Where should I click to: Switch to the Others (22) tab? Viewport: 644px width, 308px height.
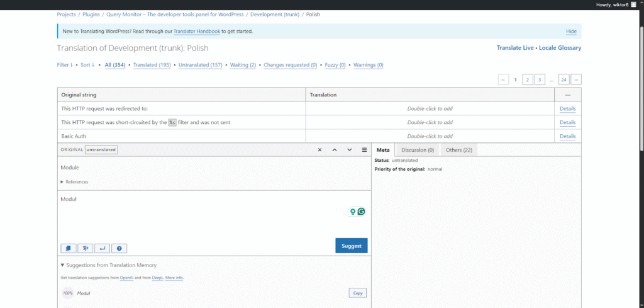(458, 150)
